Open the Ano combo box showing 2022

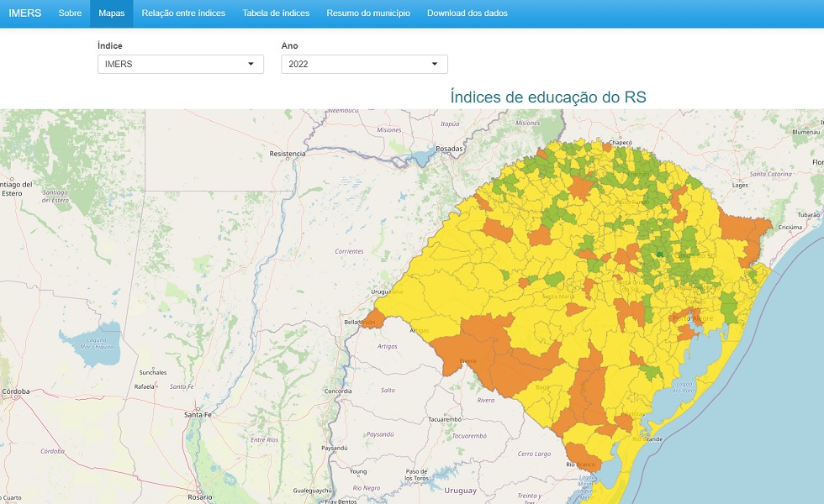(x=353, y=64)
